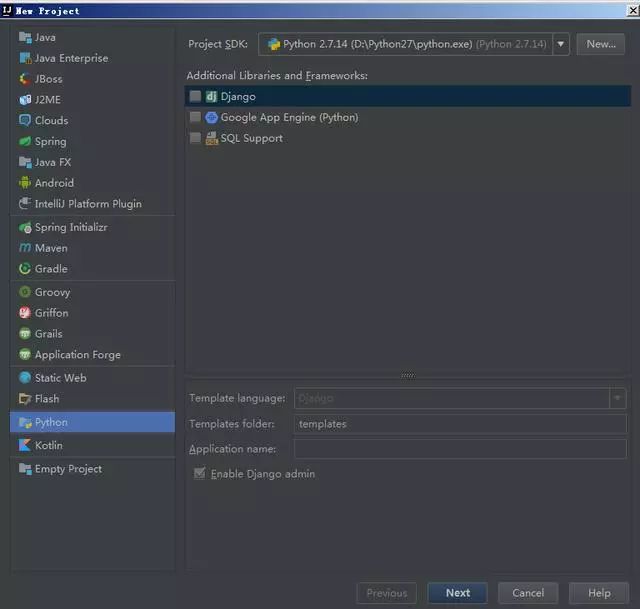Select Groovy project type label
The width and height of the screenshot is (640, 609).
[x=52, y=292]
